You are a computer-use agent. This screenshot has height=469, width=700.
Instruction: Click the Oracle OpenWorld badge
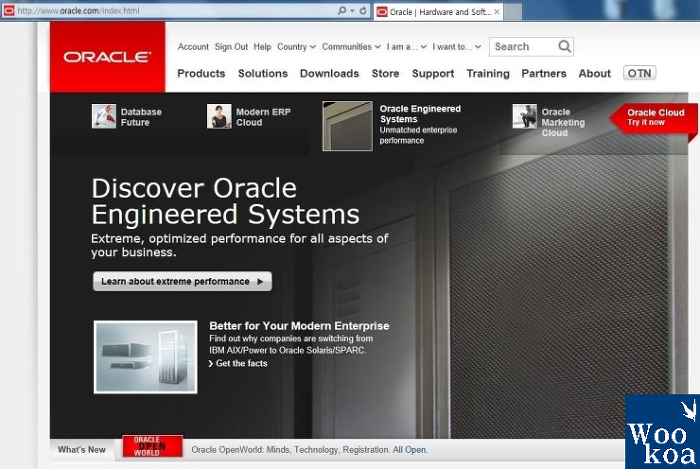(x=152, y=446)
